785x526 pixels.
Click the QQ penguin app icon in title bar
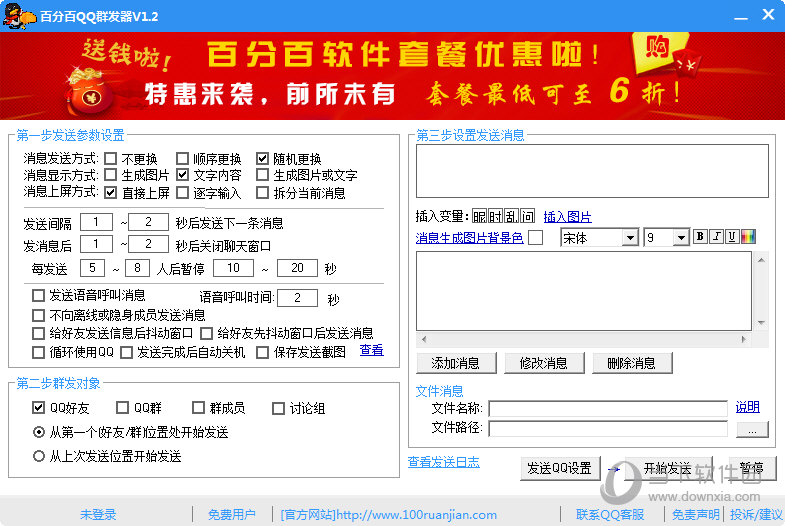[19, 16]
